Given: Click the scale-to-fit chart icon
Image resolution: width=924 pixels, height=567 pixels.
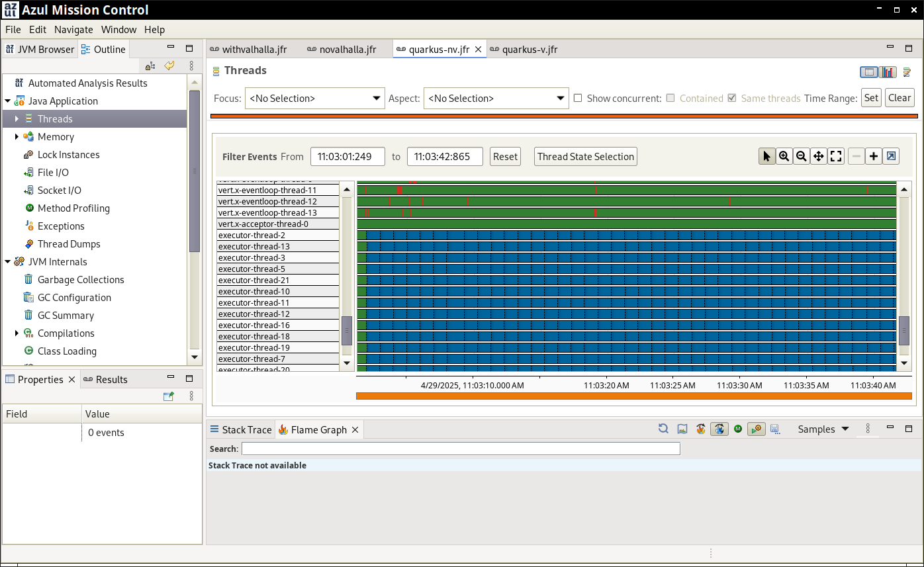Looking at the screenshot, I should pos(836,156).
